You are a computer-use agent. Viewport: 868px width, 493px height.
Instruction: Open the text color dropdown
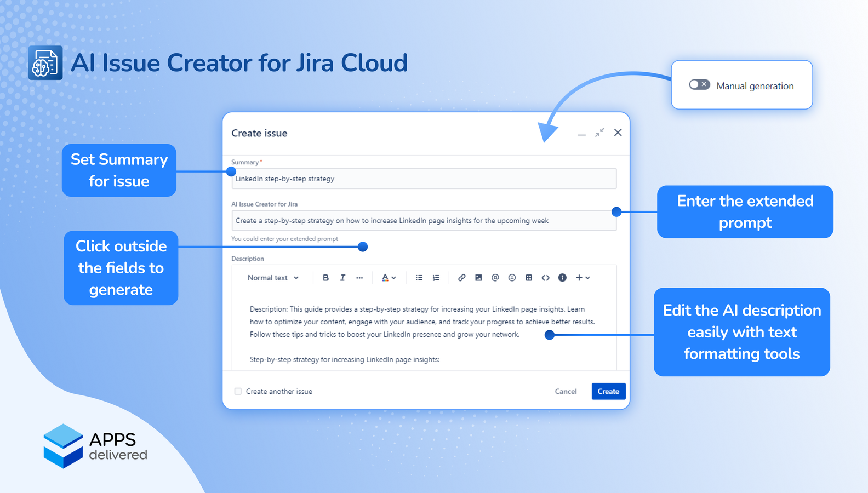[389, 278]
